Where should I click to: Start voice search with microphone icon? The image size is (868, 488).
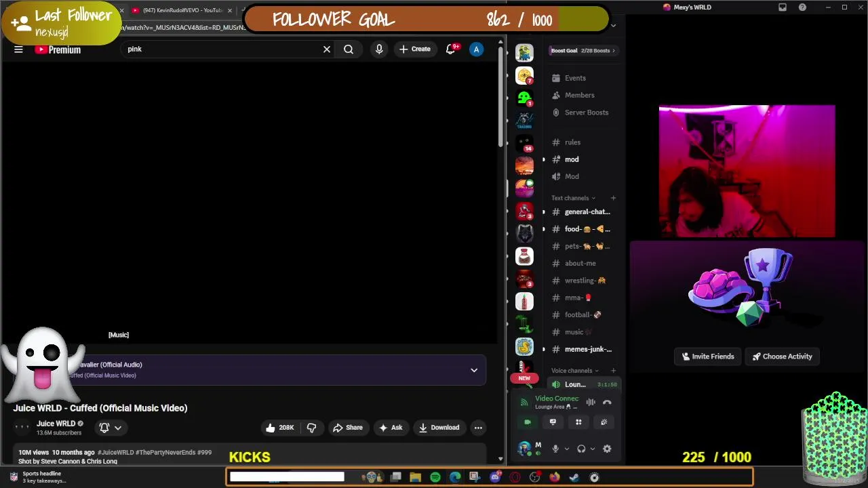point(379,49)
